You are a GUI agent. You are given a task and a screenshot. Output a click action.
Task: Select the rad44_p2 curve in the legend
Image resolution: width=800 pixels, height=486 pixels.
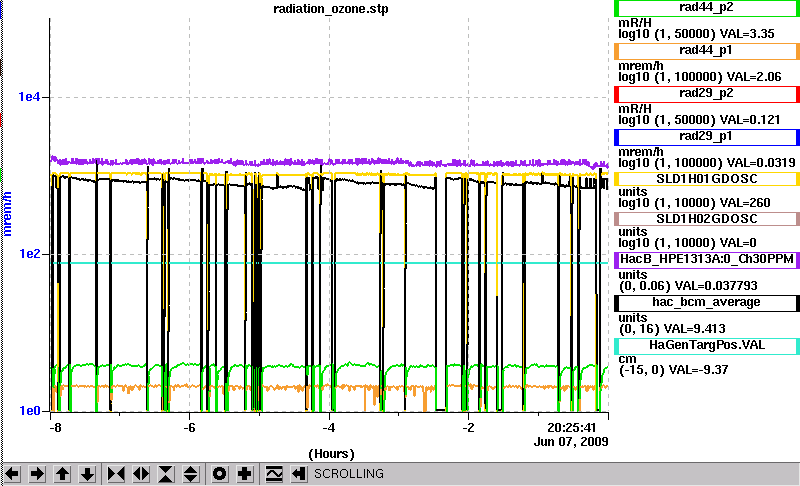coord(707,8)
